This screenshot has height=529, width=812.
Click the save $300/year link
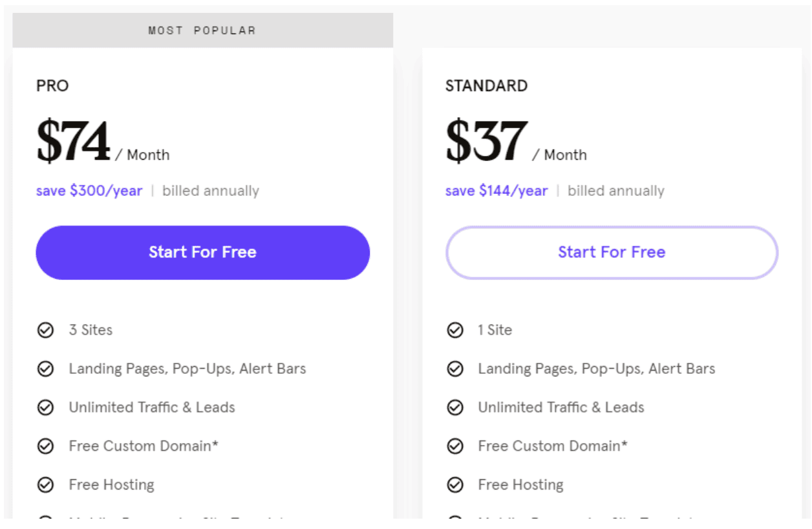tap(89, 191)
